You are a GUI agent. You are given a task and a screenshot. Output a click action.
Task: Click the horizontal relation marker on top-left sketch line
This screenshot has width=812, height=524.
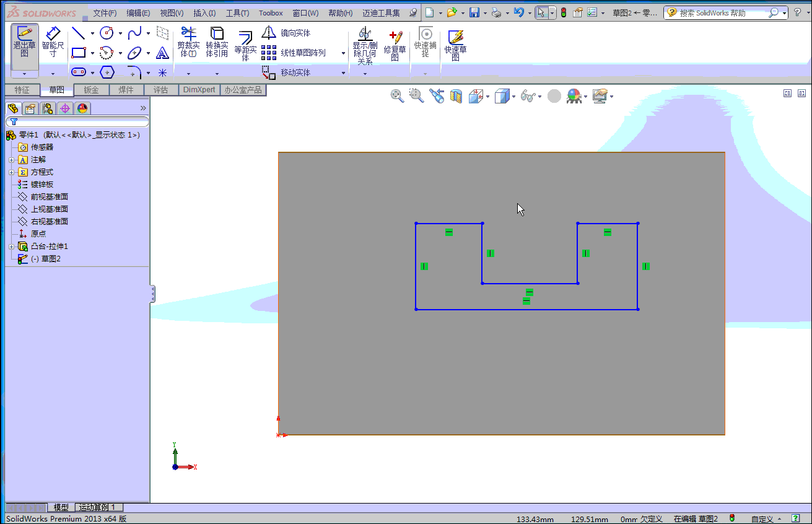tap(449, 232)
